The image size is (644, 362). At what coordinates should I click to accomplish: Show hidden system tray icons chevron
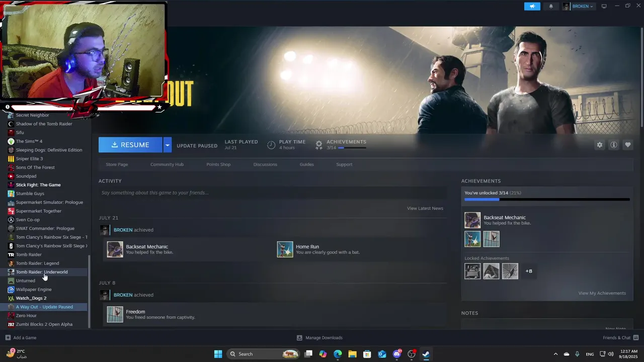(555, 354)
